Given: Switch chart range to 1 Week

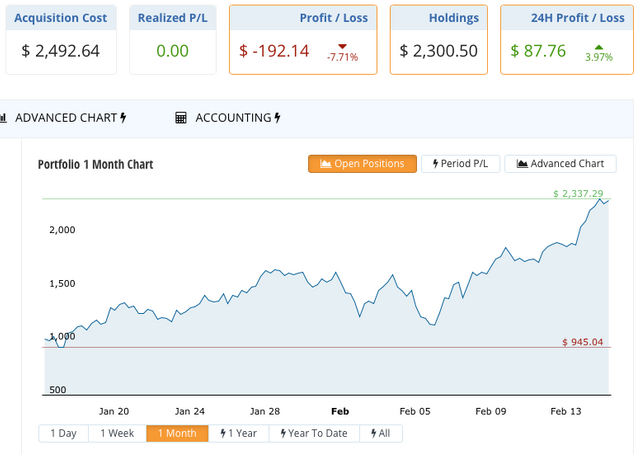Looking at the screenshot, I should [117, 433].
